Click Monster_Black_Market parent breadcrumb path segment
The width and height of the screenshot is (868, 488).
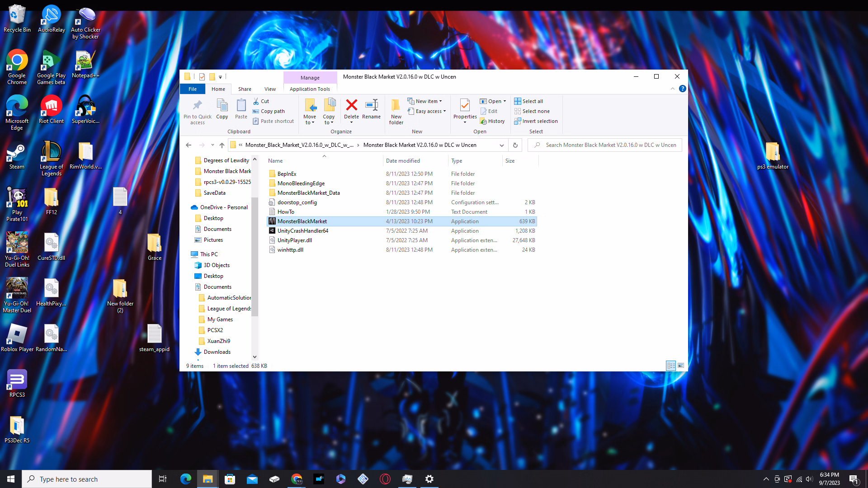[299, 145]
